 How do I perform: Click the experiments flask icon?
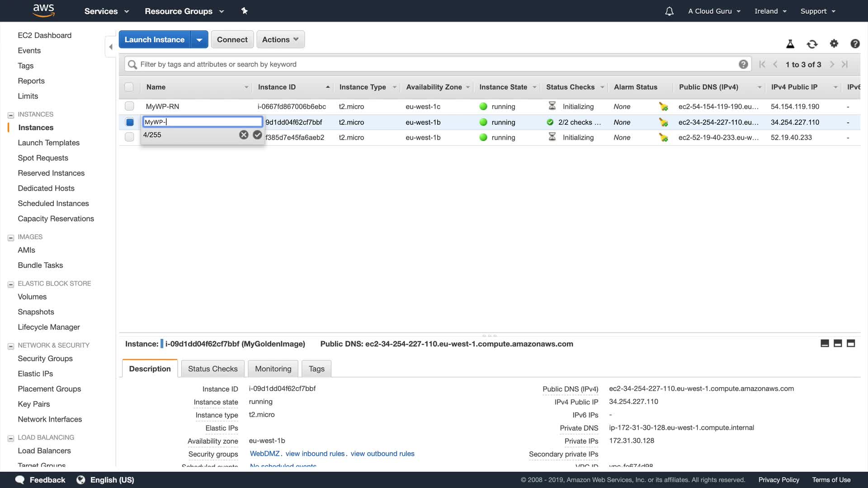tap(790, 44)
